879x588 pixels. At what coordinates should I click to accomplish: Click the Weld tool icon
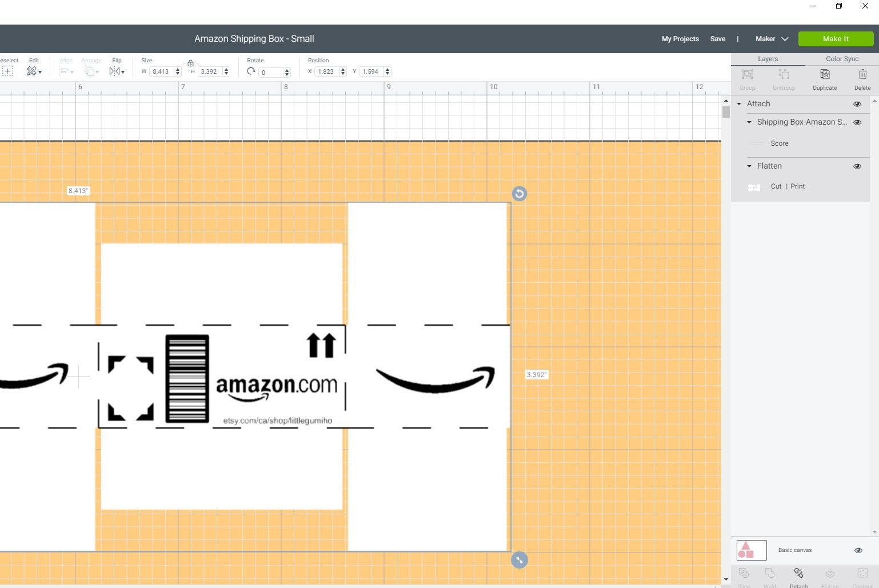(x=770, y=573)
